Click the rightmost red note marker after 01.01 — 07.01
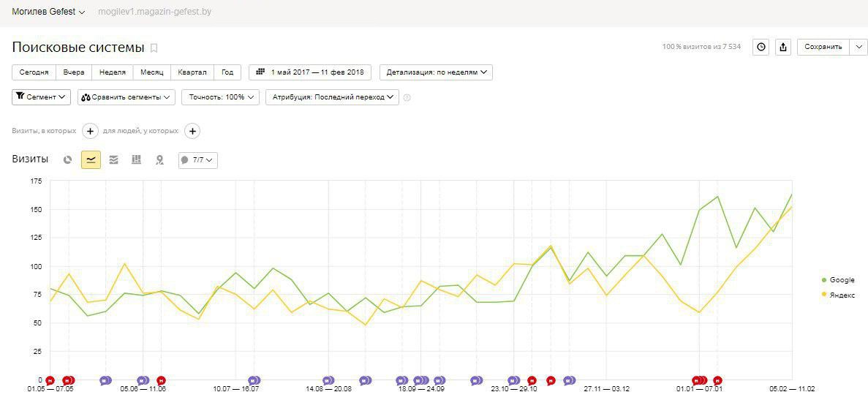 coord(718,380)
